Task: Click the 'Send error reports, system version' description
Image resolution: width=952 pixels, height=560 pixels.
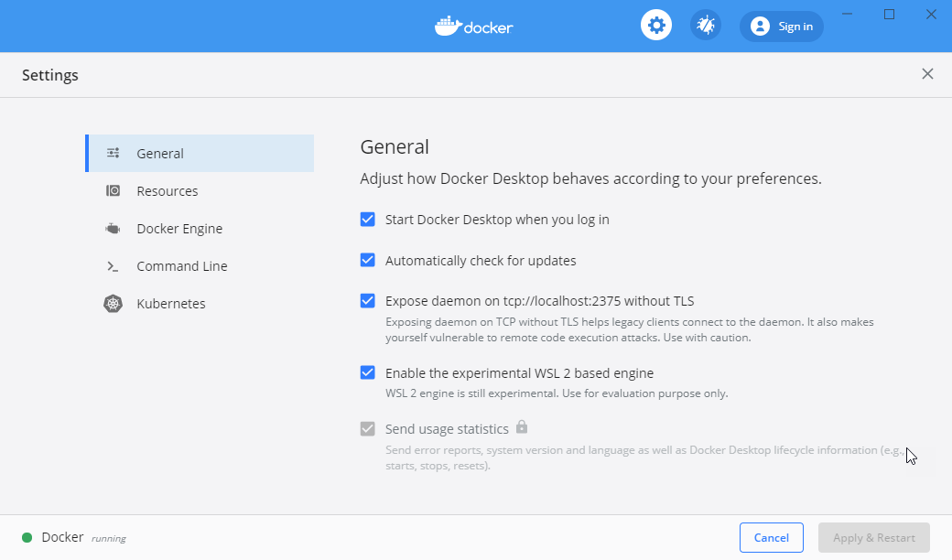Action: [645, 458]
